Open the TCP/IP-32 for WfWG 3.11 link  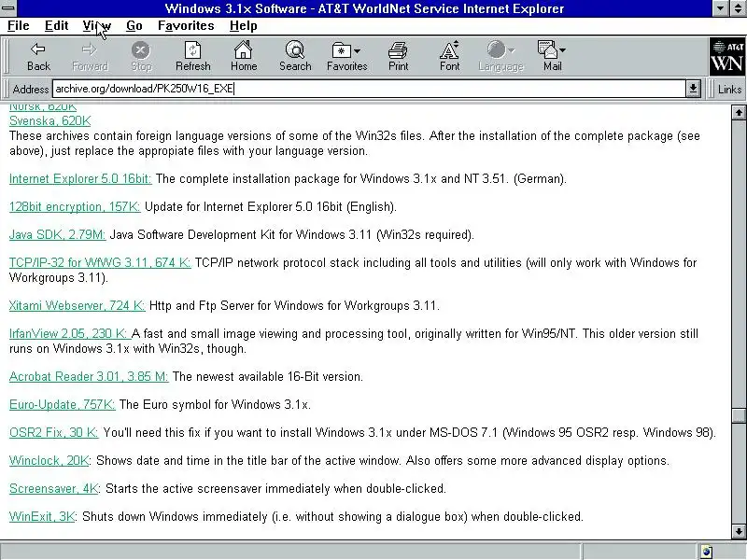click(x=100, y=263)
